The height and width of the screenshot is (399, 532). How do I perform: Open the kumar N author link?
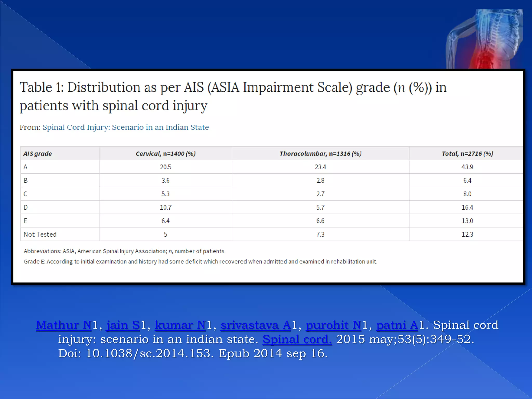pos(180,325)
